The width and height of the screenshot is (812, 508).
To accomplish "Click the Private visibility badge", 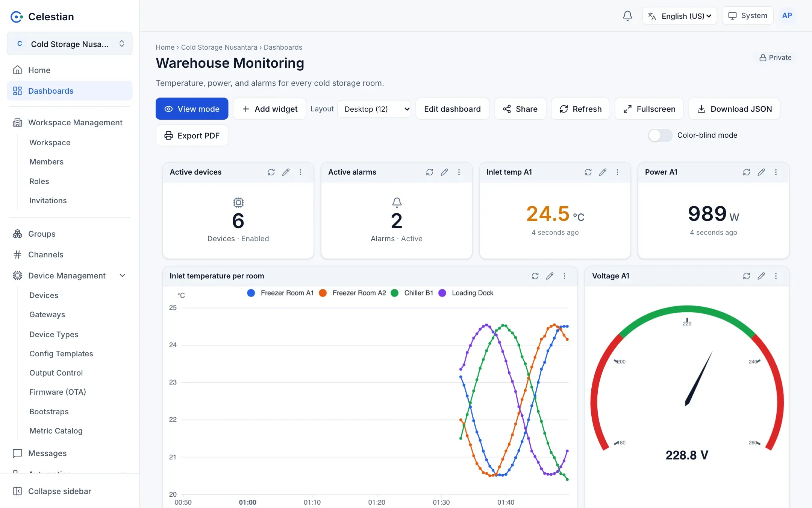I will click(x=775, y=58).
